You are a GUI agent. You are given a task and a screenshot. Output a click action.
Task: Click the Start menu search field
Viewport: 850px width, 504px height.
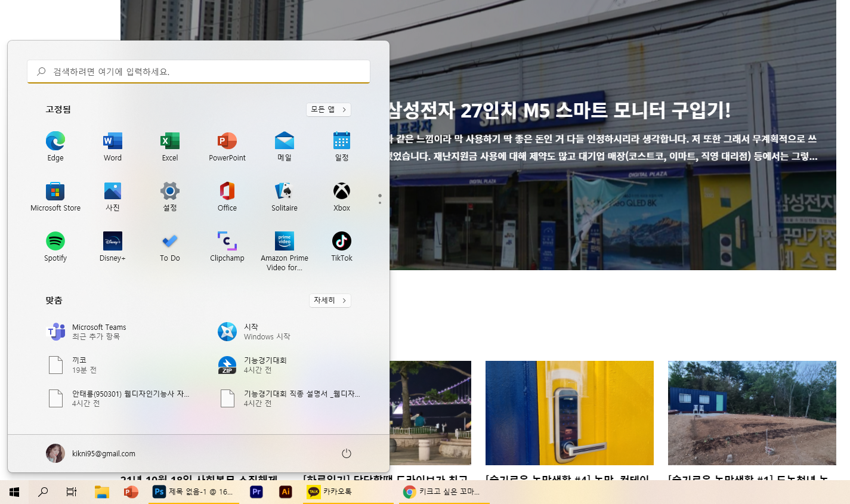coord(199,72)
